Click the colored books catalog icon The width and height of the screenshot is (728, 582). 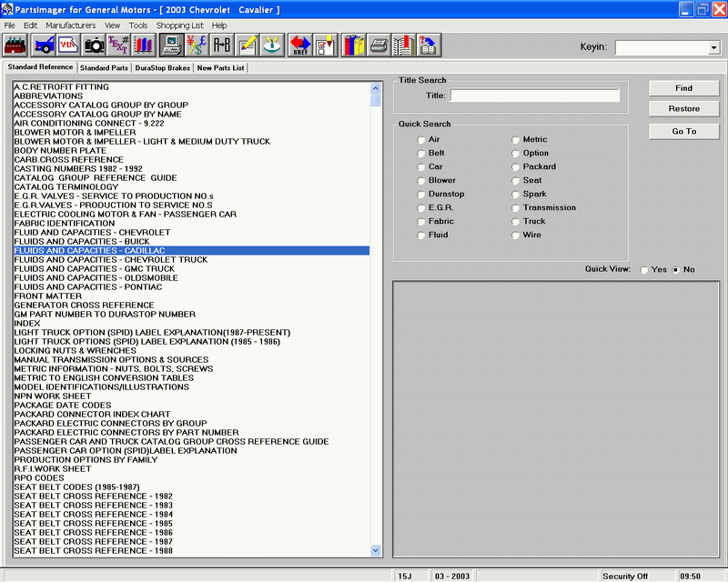click(144, 45)
